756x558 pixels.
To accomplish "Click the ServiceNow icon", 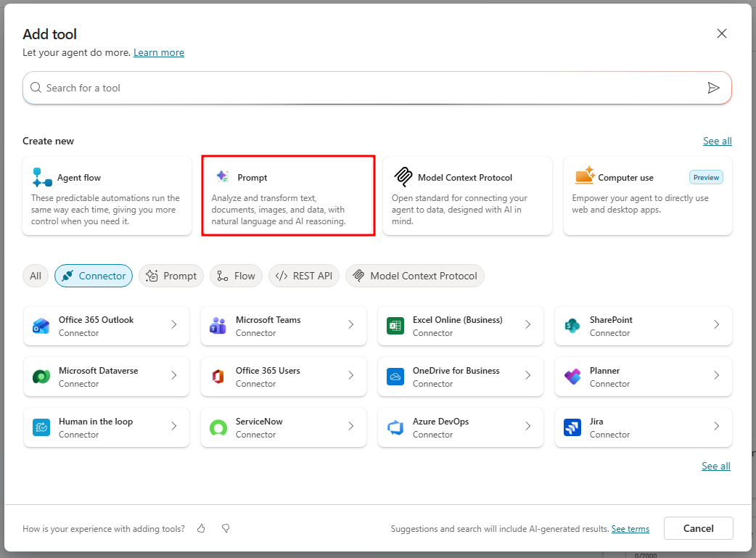I will [218, 427].
